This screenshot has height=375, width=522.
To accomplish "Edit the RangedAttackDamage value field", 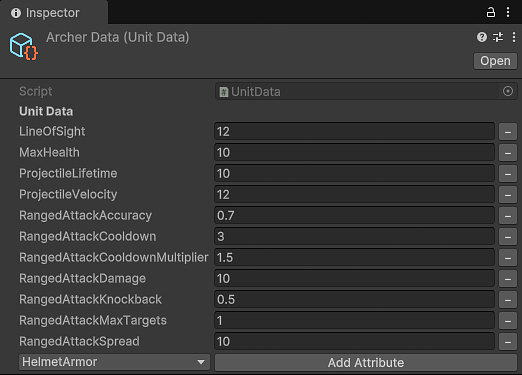I will tap(354, 278).
